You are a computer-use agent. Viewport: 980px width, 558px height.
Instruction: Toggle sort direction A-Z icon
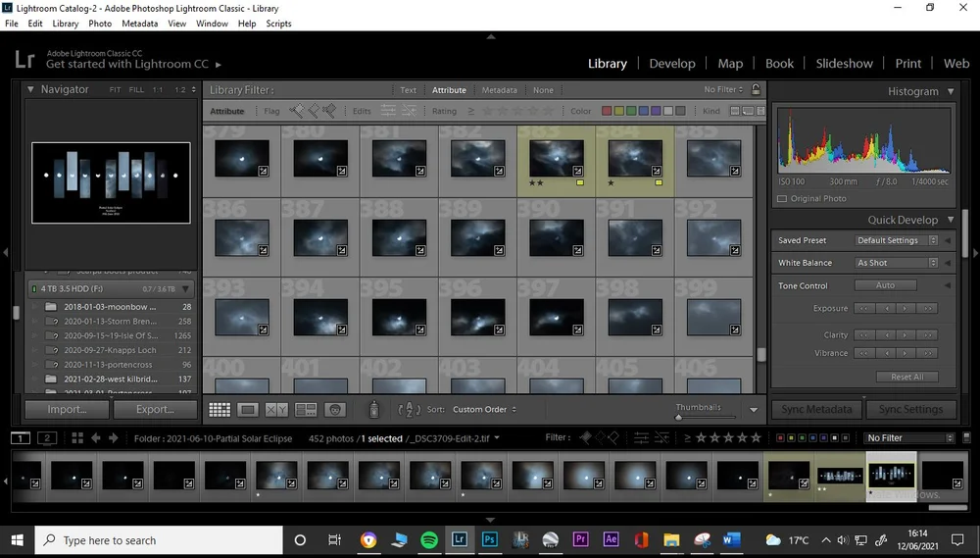click(x=409, y=410)
